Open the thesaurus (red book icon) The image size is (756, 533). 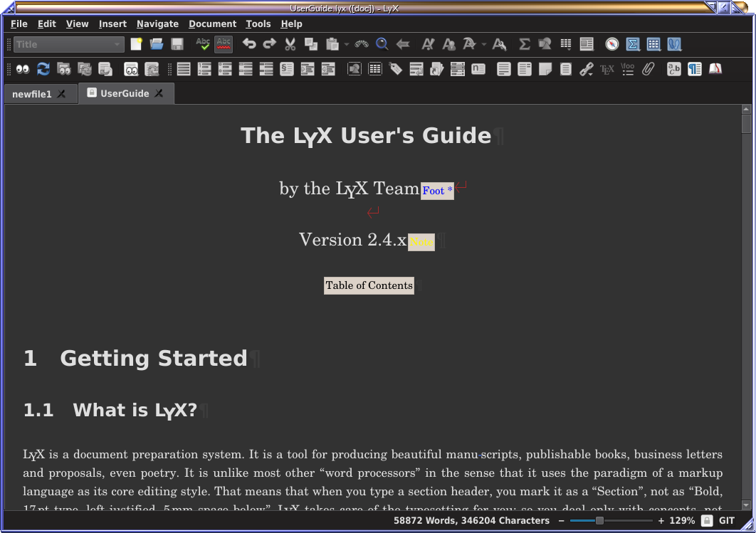[x=715, y=69]
